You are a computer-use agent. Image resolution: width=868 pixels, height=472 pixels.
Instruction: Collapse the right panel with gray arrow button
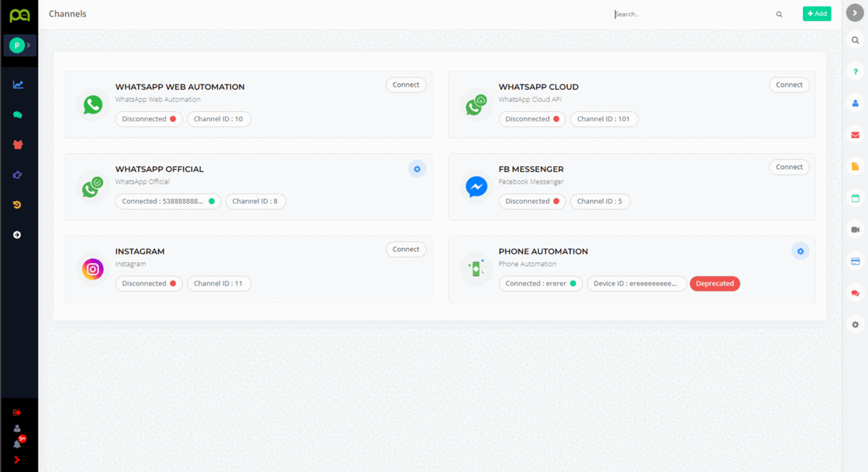pyautogui.click(x=855, y=14)
